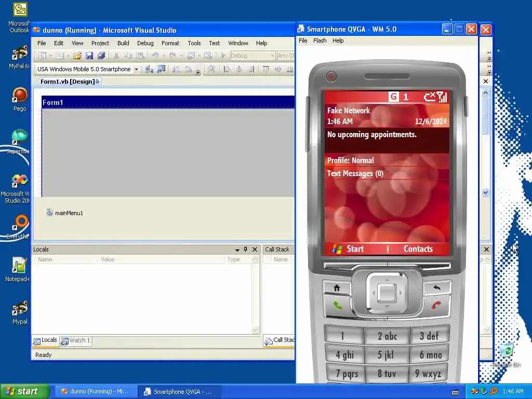Screen dimensions: 532x399
Task: Click the Save All icon
Action: [x=101, y=55]
